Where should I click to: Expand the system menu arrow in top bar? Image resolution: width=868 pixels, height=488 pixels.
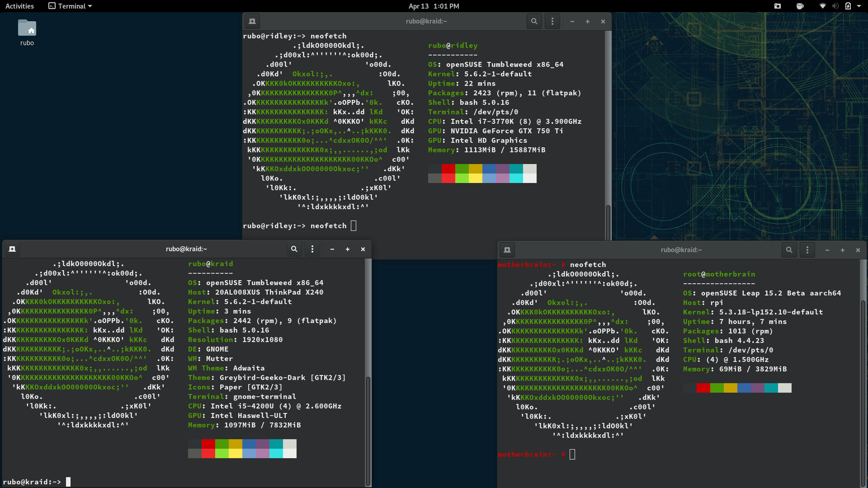(859, 6)
